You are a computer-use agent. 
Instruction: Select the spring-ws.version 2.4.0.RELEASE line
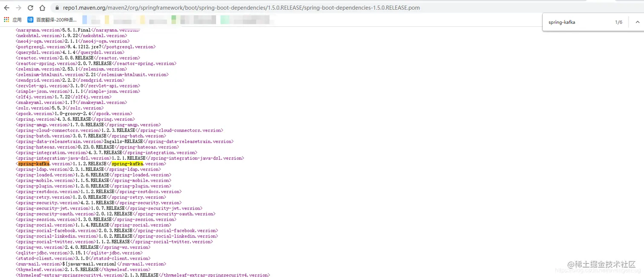tap(83, 247)
